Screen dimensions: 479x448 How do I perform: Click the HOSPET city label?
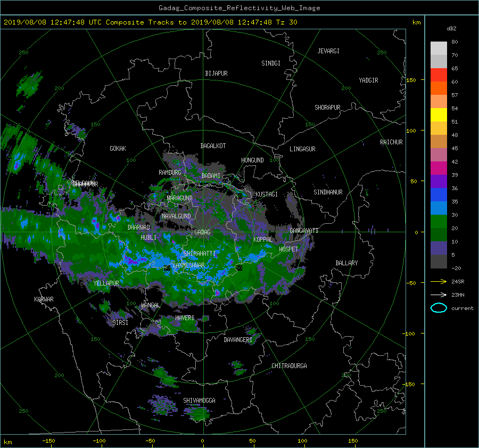288,249
